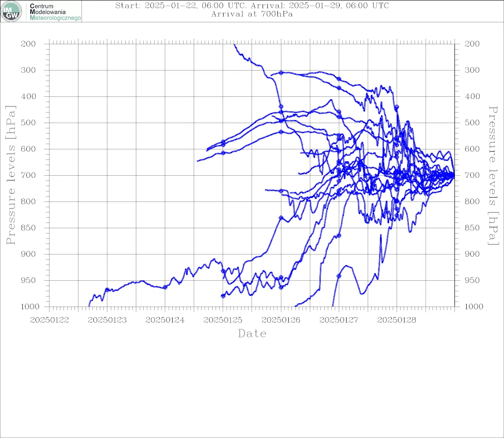Click the left-axis 850 pressure label
Viewport: 504px width, 438px height.
pos(28,228)
